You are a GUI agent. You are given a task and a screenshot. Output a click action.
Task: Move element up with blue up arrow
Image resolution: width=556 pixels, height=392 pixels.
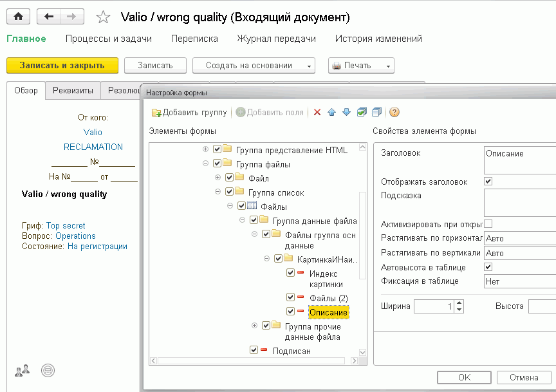click(332, 113)
